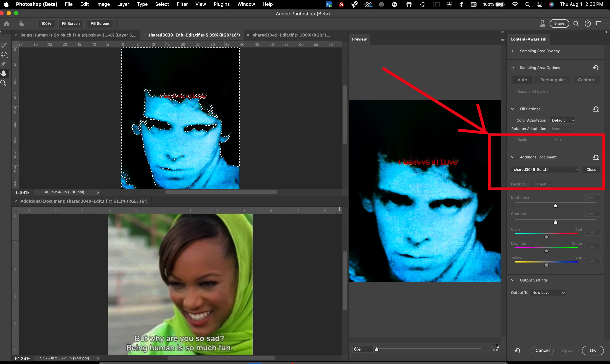Click the OK button
610x364 pixels.
coord(593,350)
